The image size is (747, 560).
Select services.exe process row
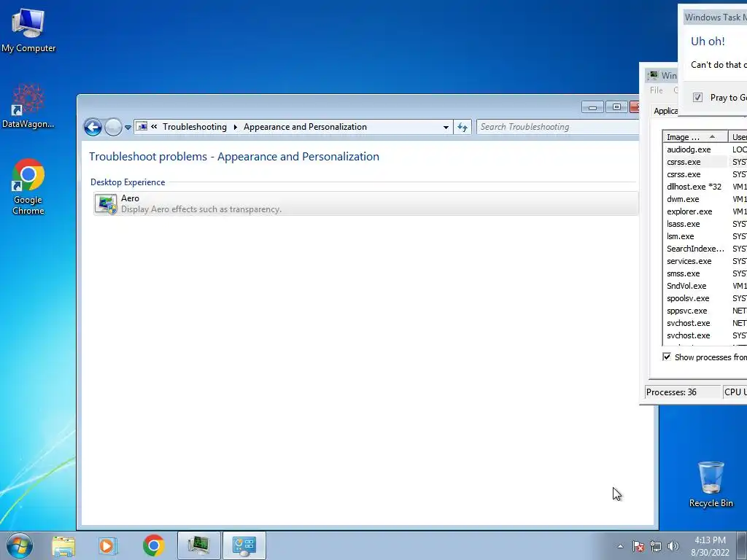click(x=705, y=261)
